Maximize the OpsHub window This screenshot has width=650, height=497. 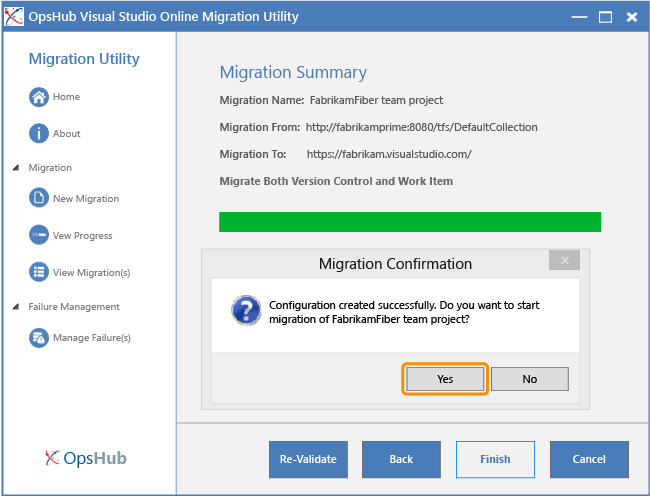click(x=605, y=17)
